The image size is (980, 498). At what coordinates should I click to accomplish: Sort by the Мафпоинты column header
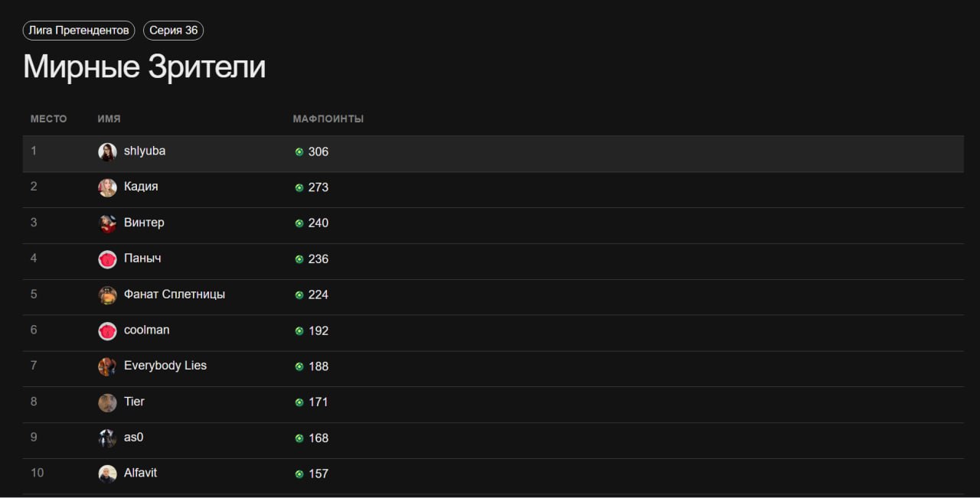328,119
